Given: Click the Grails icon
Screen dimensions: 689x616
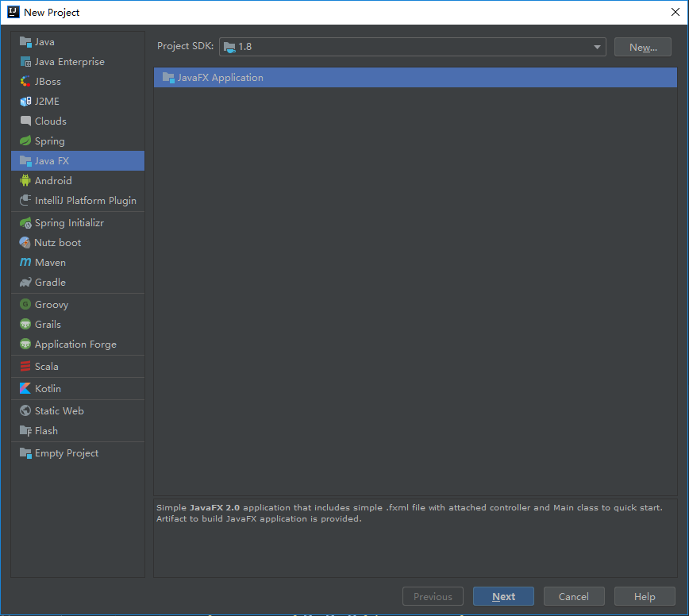Looking at the screenshot, I should [x=25, y=324].
